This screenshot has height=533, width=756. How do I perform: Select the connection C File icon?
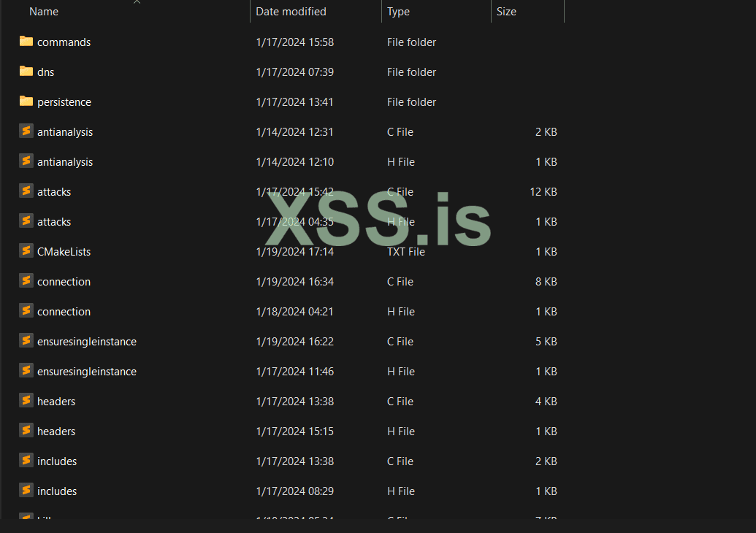tap(26, 280)
